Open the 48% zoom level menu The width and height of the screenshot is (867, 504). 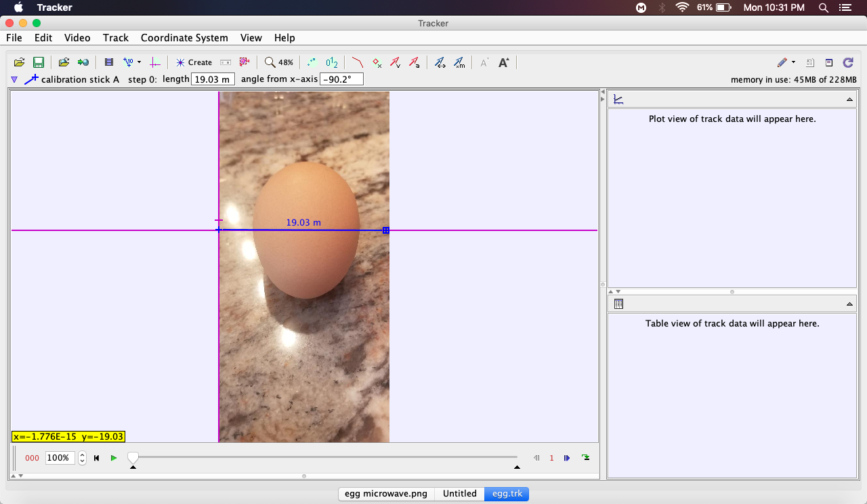(x=279, y=62)
